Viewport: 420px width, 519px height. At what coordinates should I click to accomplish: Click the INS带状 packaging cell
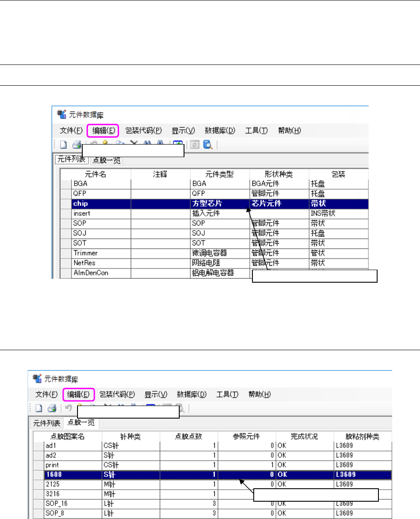(339, 213)
